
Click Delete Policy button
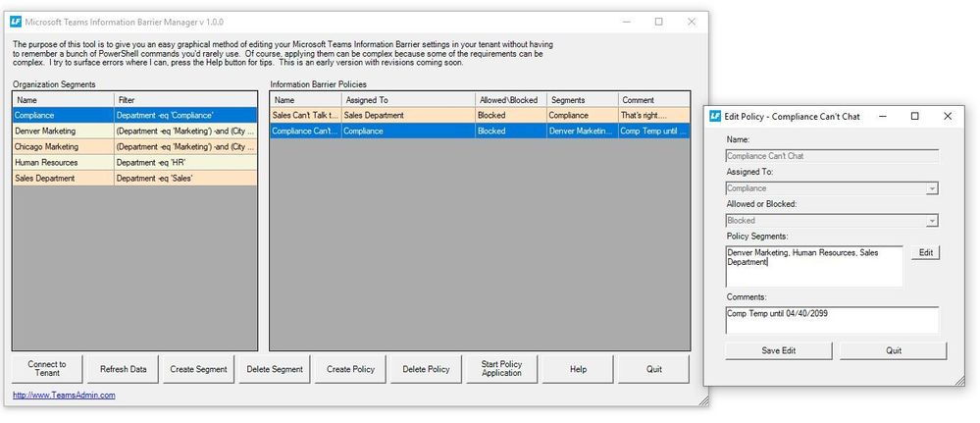[x=427, y=369]
